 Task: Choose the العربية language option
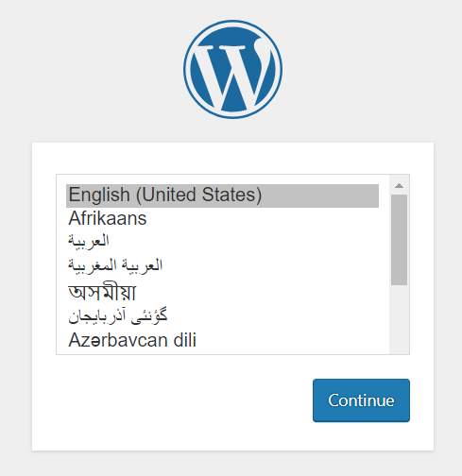point(222,242)
